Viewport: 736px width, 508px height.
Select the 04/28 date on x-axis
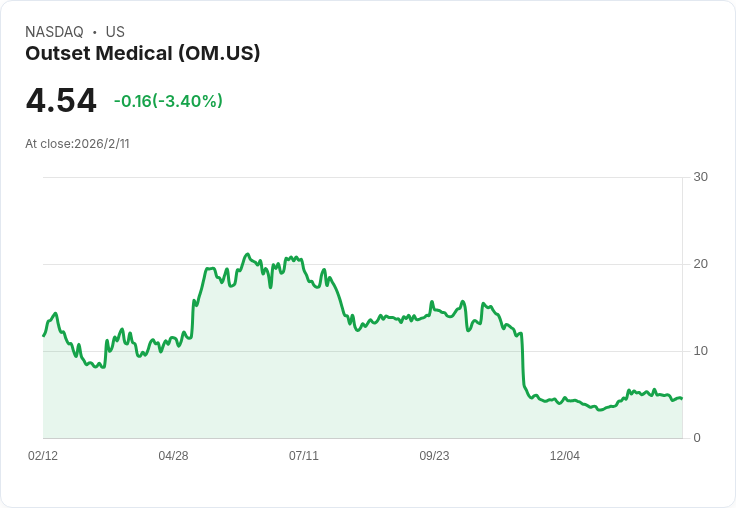click(173, 456)
